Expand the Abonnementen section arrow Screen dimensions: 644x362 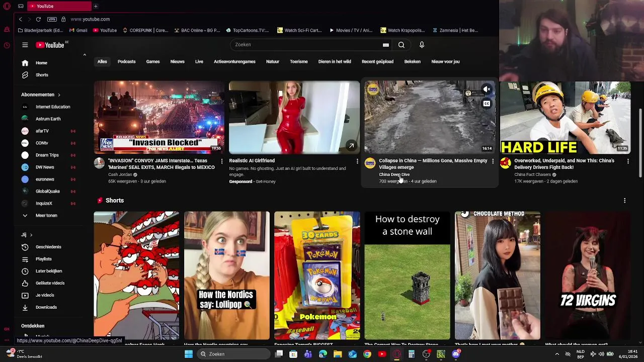59,95
